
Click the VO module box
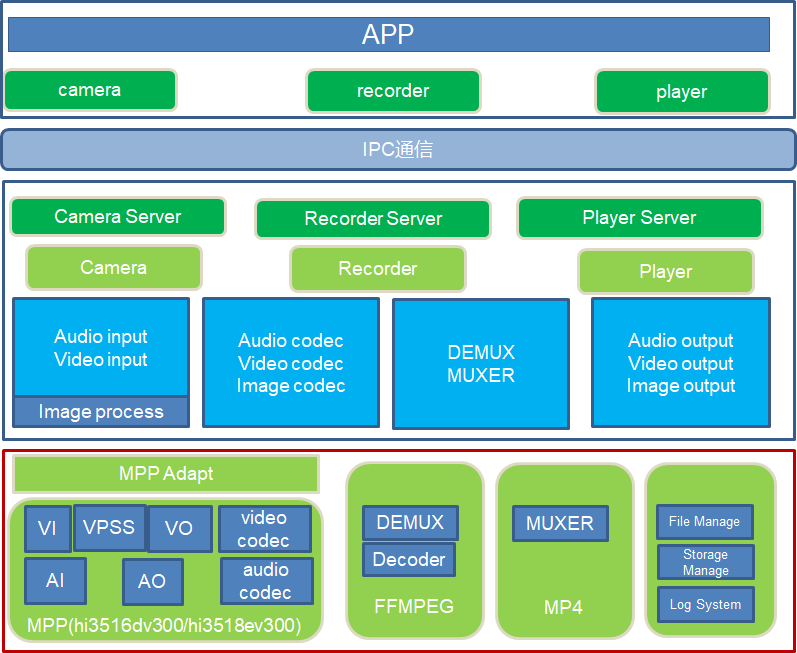tap(179, 529)
